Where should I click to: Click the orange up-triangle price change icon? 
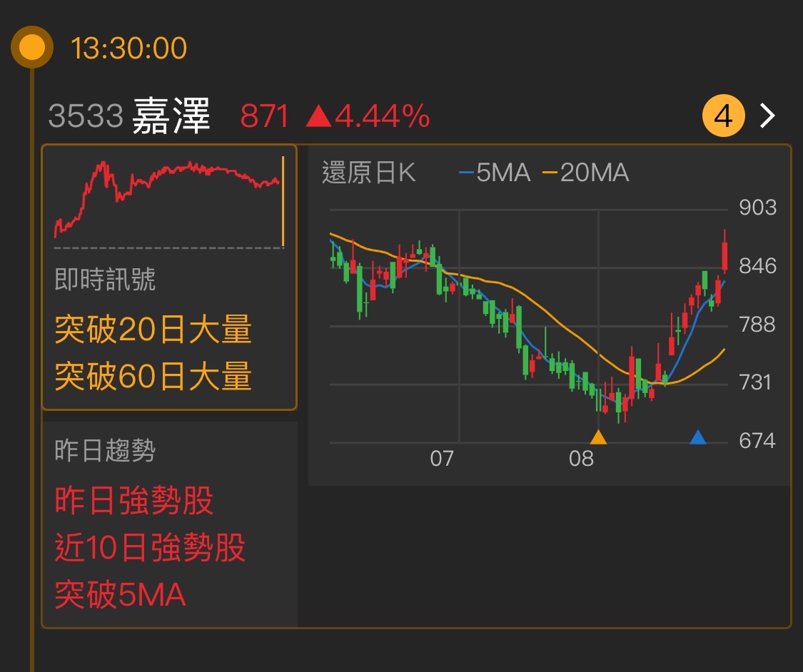pos(318,116)
